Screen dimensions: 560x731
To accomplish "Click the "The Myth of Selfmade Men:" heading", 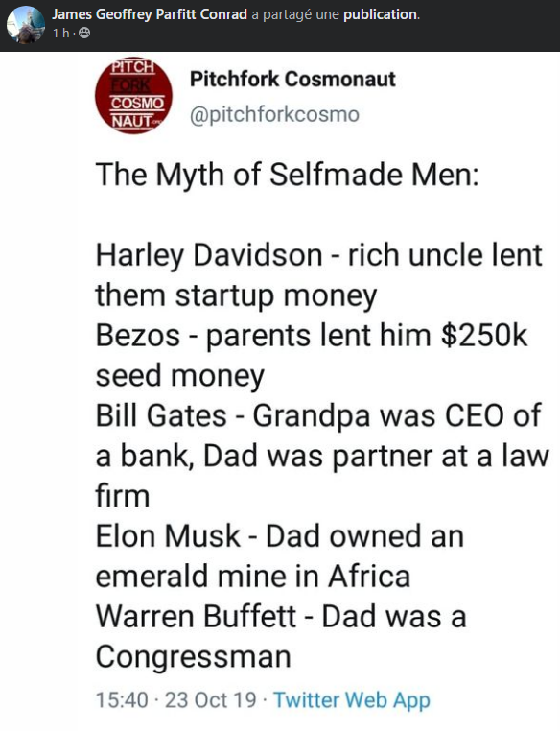I will [288, 175].
